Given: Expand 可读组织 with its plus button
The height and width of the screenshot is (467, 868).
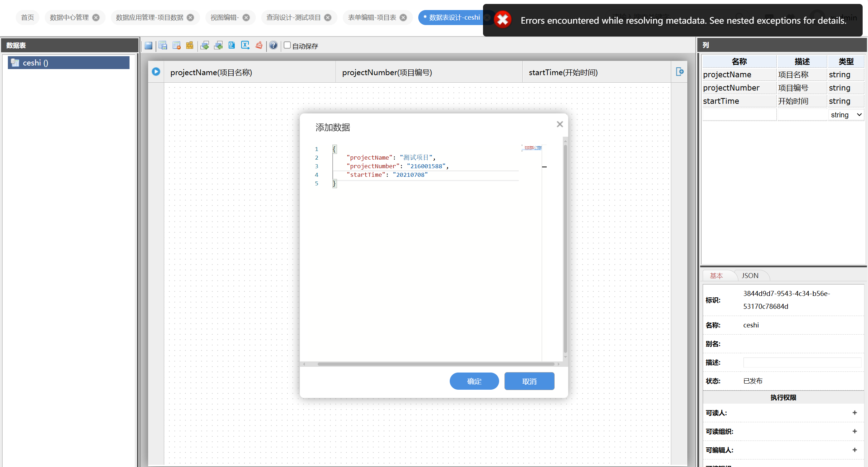Looking at the screenshot, I should 855,431.
